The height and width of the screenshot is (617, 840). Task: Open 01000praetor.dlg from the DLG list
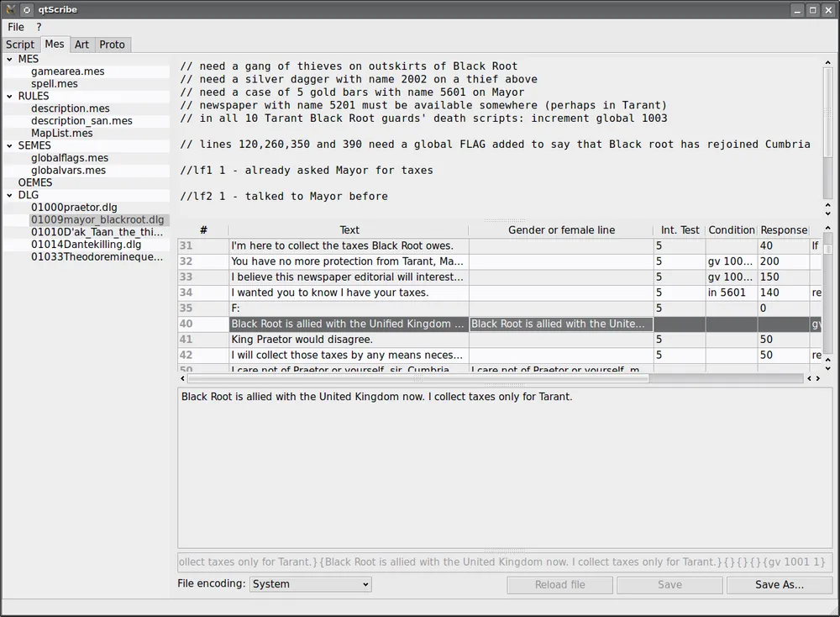(74, 207)
